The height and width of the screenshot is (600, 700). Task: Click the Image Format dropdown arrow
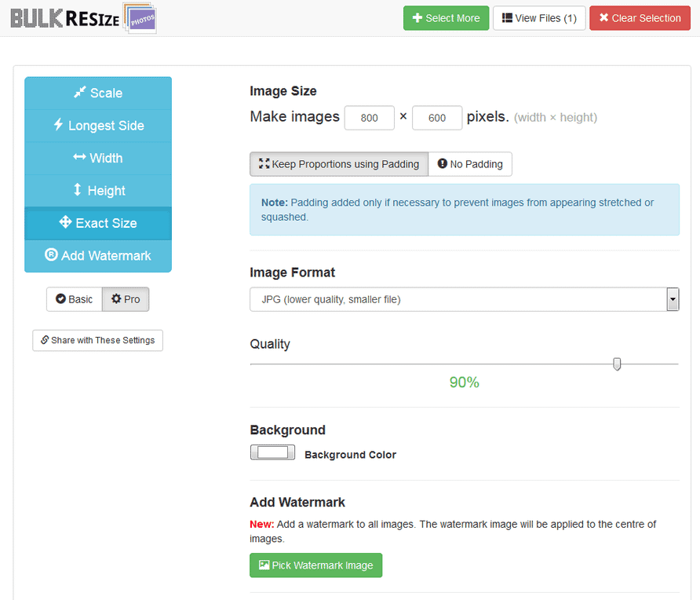673,299
